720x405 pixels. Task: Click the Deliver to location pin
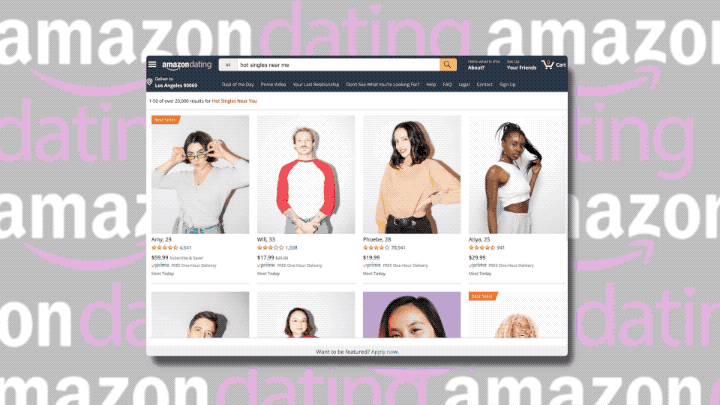tap(149, 82)
